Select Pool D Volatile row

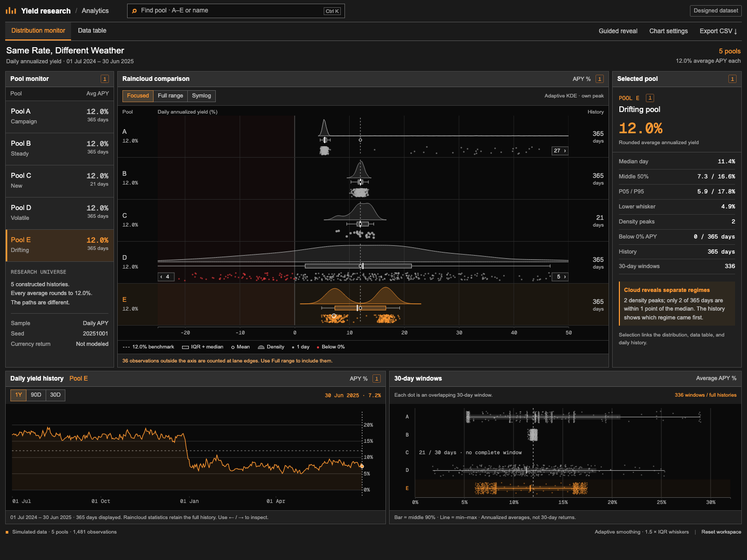(60, 213)
